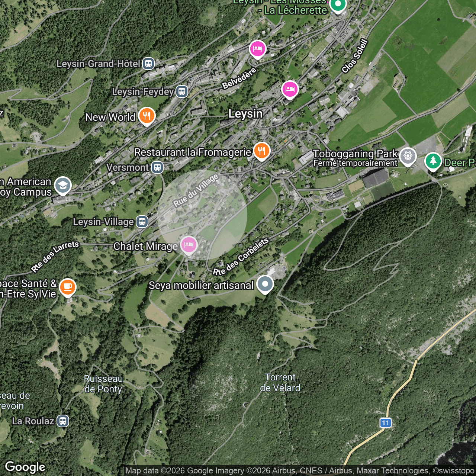The image size is (476, 476).
Task: Select the Versmont train stop icon
Action: pos(157,167)
